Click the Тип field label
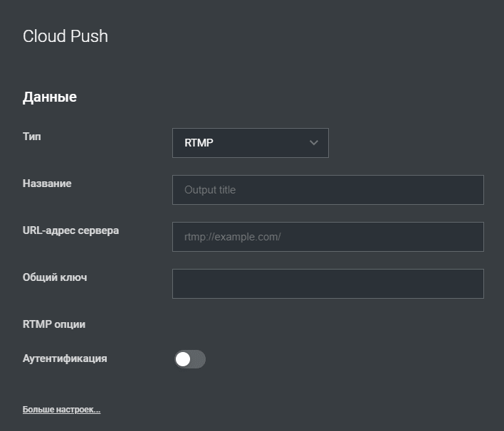Image resolution: width=504 pixels, height=431 pixels. [31, 137]
